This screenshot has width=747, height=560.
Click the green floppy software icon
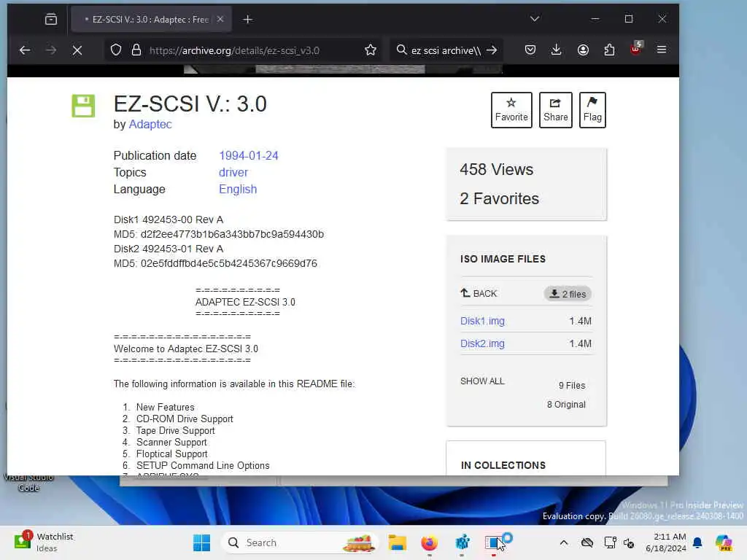[x=83, y=106]
